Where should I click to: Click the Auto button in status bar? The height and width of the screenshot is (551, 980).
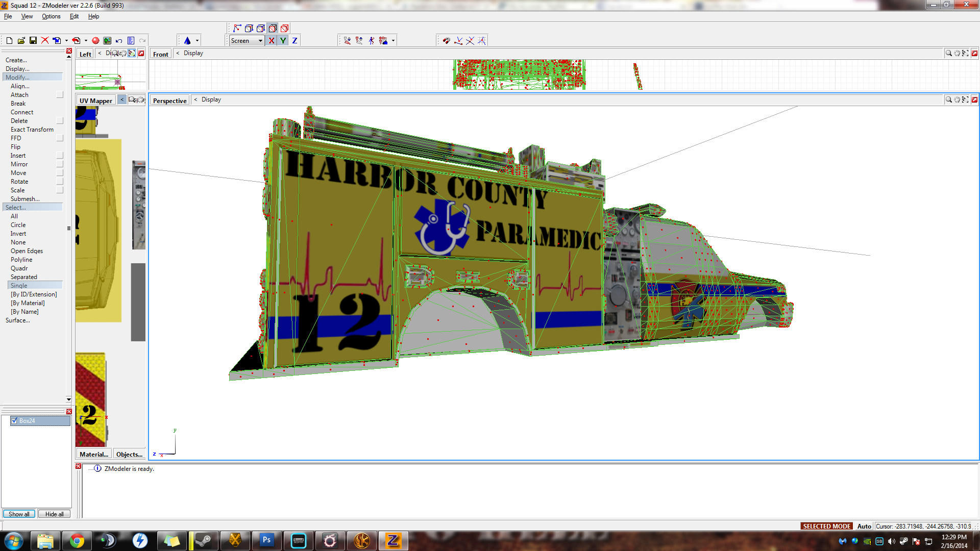(x=864, y=527)
